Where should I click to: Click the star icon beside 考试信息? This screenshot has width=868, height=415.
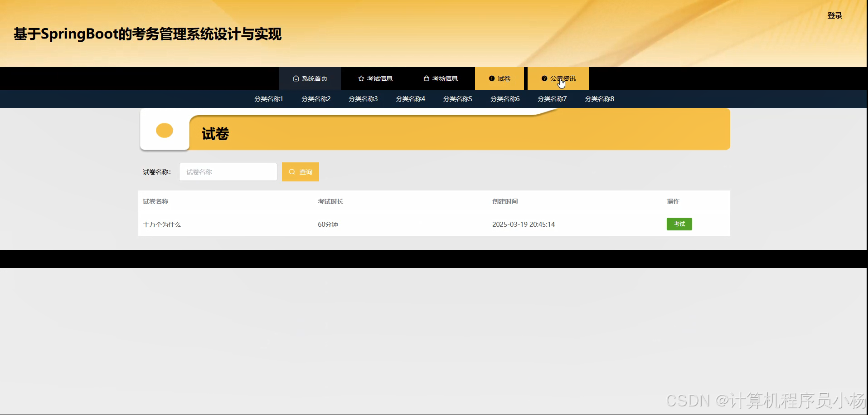tap(361, 78)
